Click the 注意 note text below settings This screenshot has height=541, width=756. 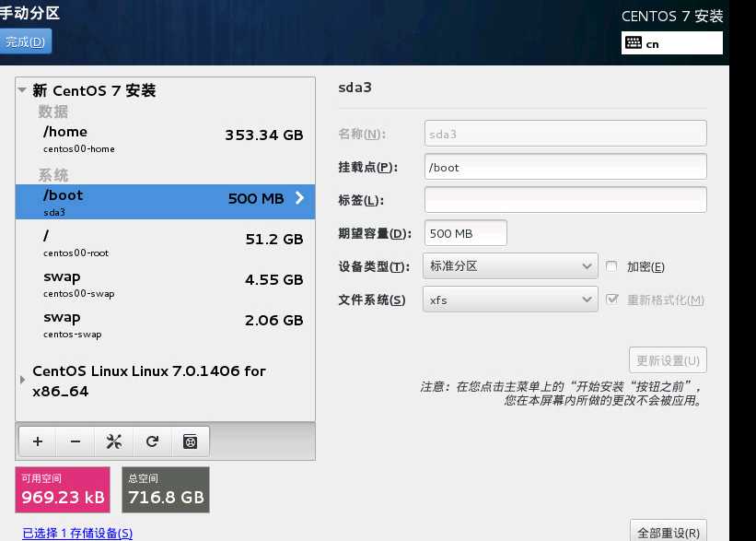coord(561,394)
